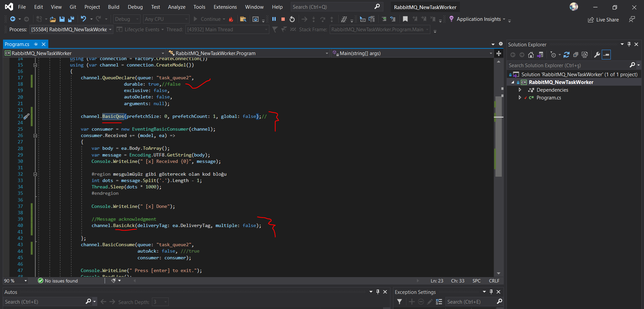Click the Application Insights button
Screen dimensions: 644x309
pyautogui.click(x=478, y=19)
